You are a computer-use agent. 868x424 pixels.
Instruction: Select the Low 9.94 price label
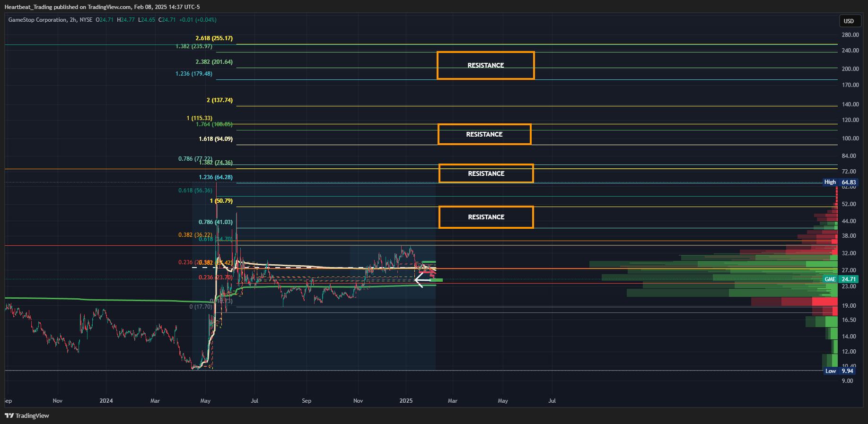[x=840, y=371]
